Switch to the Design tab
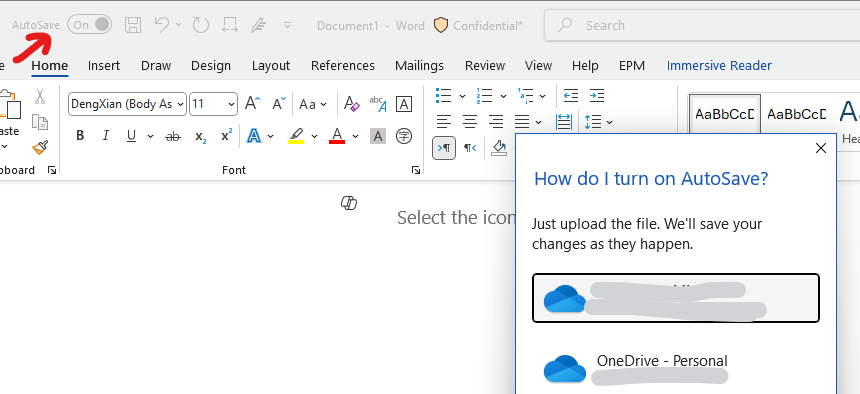 (211, 66)
